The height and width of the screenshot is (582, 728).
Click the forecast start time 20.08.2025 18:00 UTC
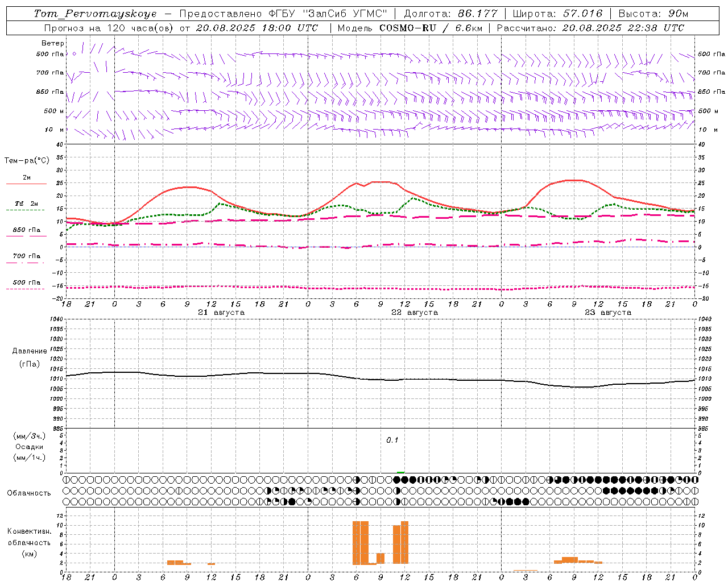click(x=257, y=28)
